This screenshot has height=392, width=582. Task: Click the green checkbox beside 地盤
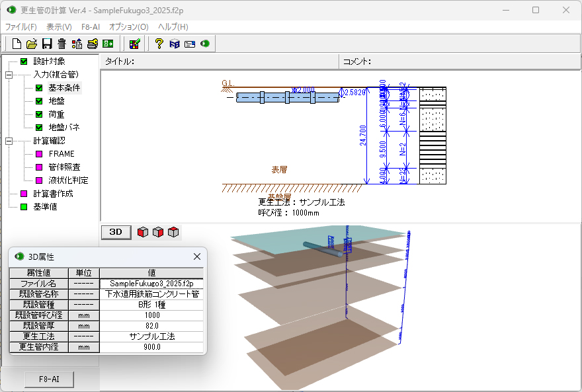(39, 101)
